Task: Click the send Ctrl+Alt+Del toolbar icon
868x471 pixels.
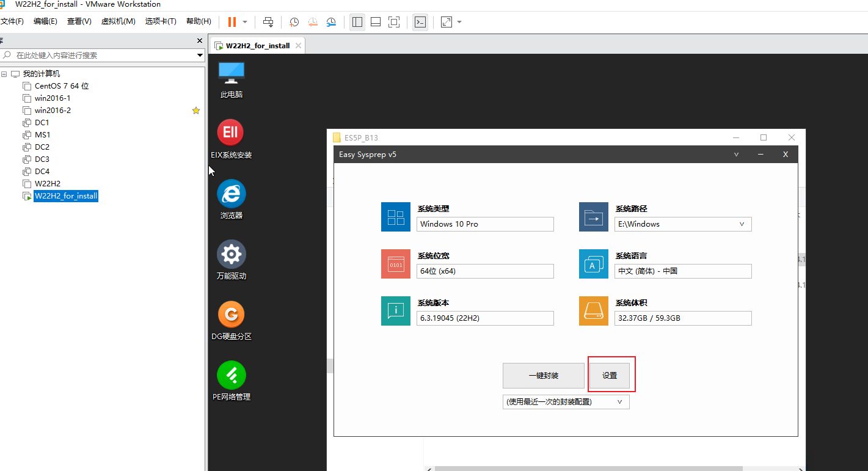Action: (268, 22)
